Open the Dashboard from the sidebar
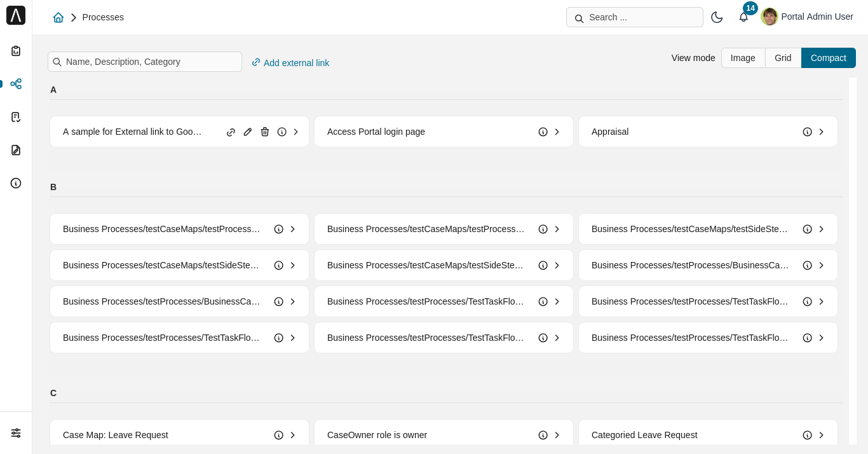The width and height of the screenshot is (868, 454). 16,51
